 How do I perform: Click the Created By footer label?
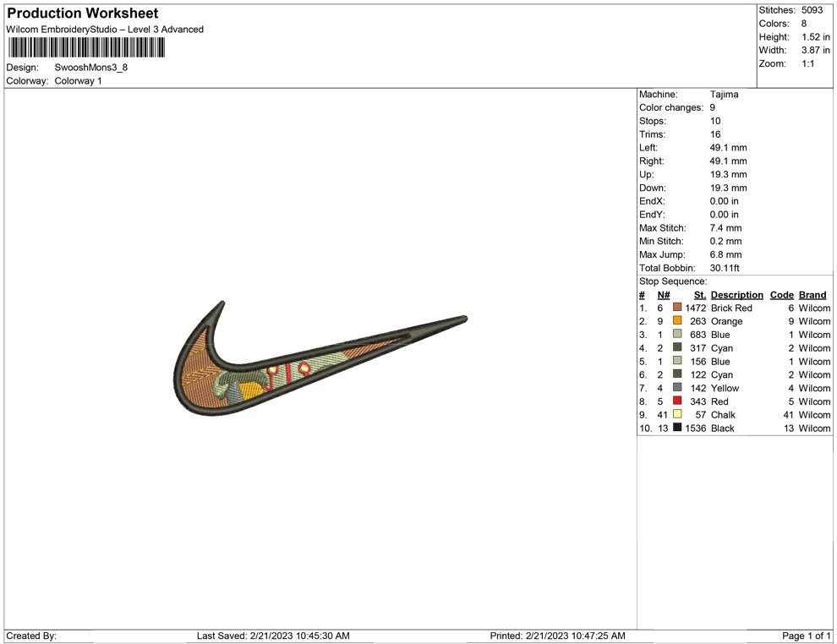tap(31, 636)
